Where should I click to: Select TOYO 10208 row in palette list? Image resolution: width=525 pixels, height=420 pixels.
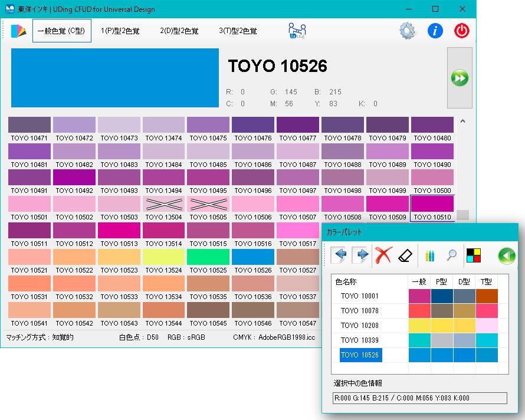(360, 325)
